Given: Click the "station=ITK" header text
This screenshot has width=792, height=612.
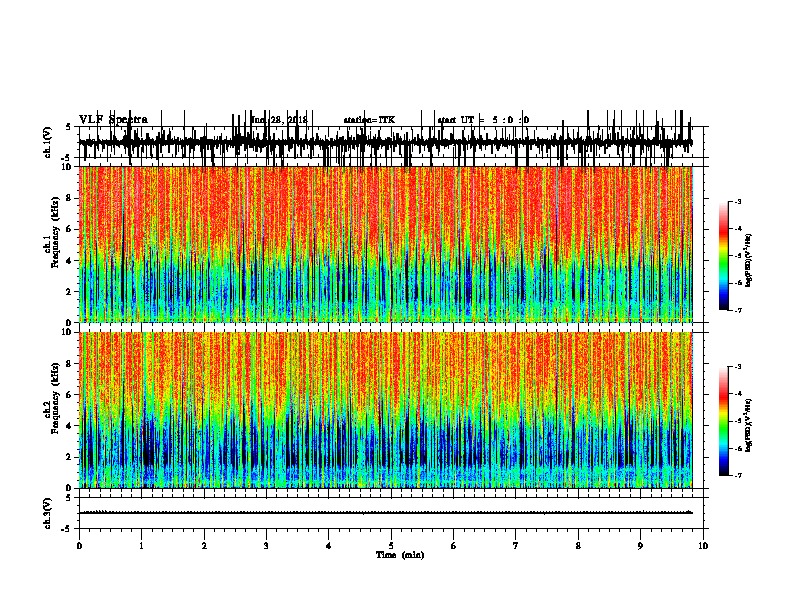Looking at the screenshot, I should click(x=369, y=120).
